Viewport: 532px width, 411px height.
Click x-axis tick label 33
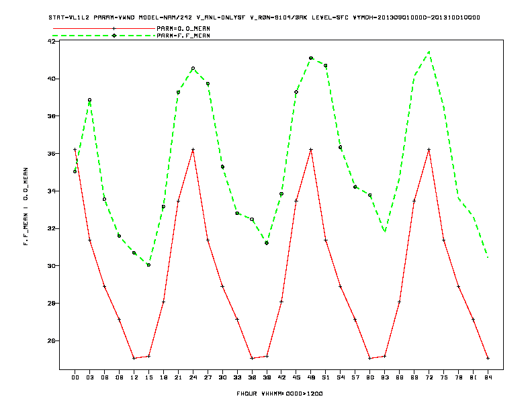pyautogui.click(x=237, y=377)
